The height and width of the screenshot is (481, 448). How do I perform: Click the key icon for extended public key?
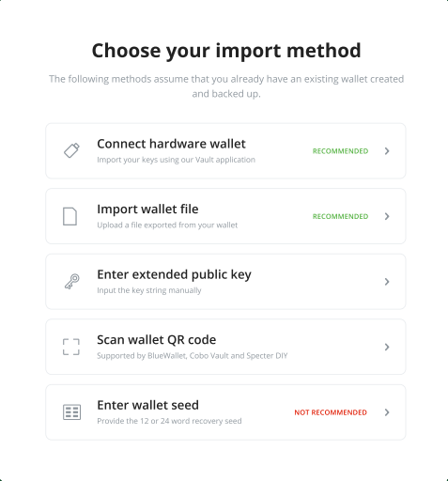coord(71,281)
